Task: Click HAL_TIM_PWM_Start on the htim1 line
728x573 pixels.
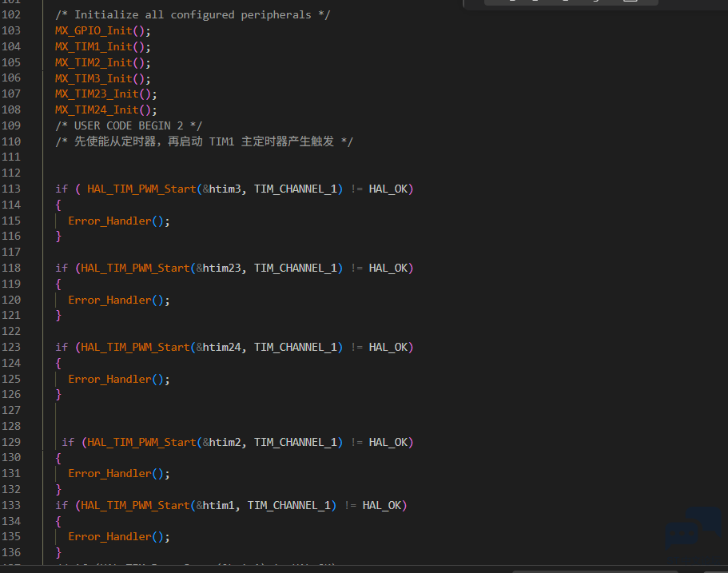Action: click(135, 505)
